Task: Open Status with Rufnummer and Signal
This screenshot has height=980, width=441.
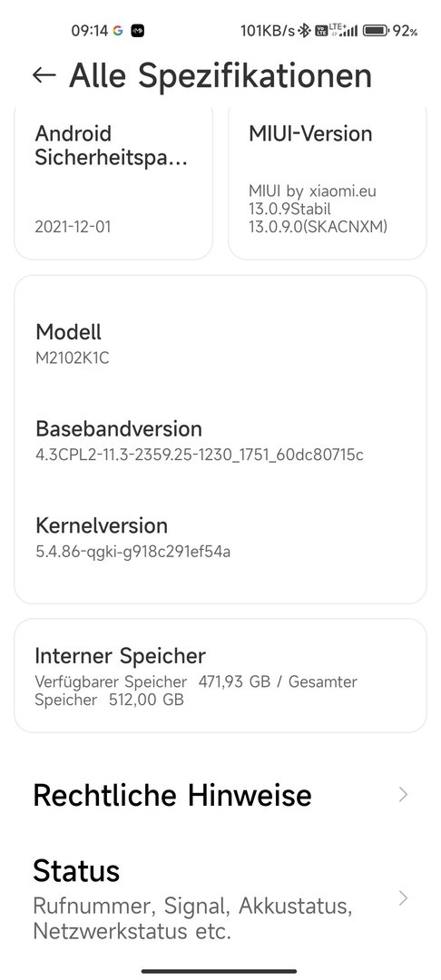Action: 220,898
